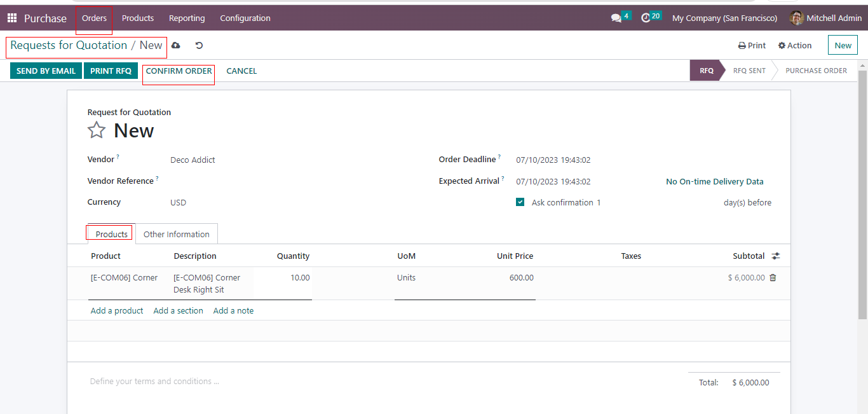Image resolution: width=868 pixels, height=414 pixels.
Task: Click Mitchell Admin avatar
Action: click(796, 18)
